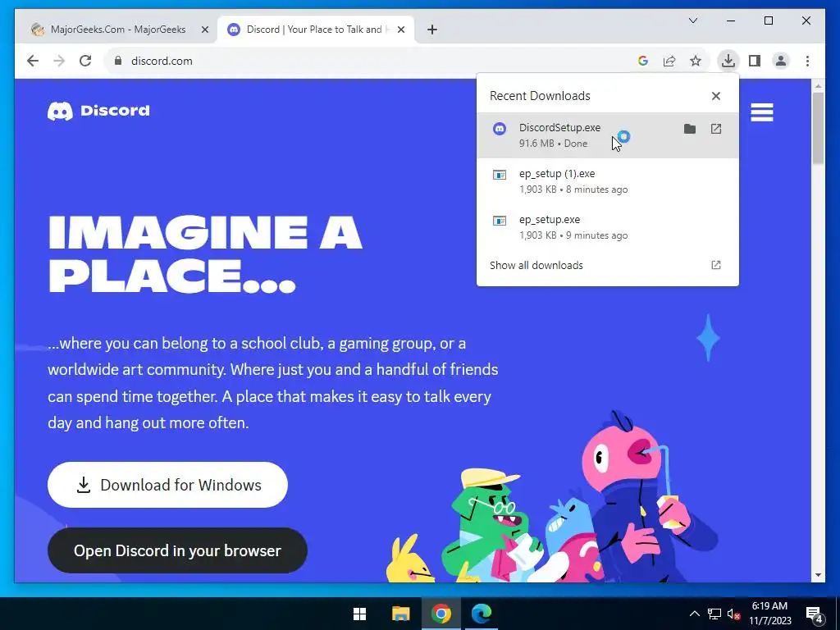
Task: Reload the Discord page
Action: tap(85, 61)
